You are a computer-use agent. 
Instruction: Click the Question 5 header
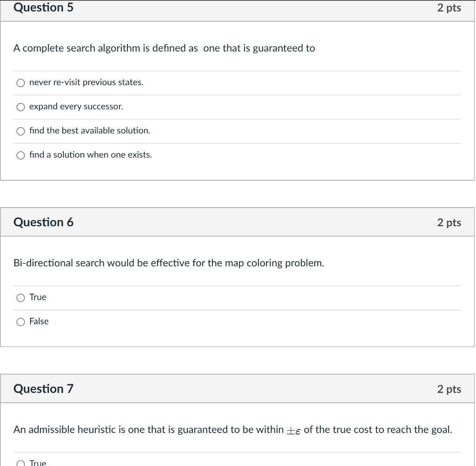coord(43,8)
